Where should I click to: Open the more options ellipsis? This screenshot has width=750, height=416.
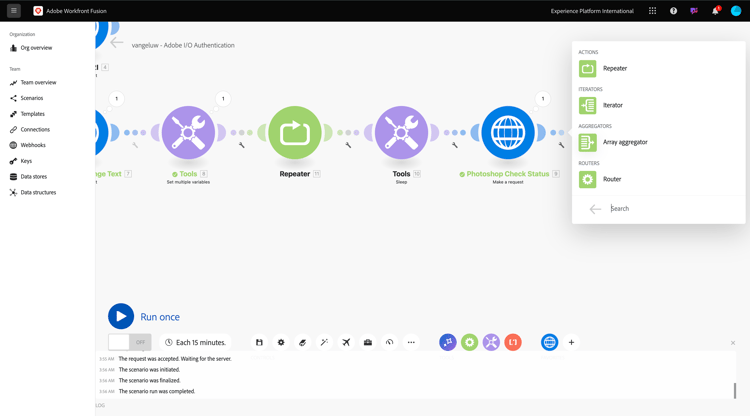411,342
